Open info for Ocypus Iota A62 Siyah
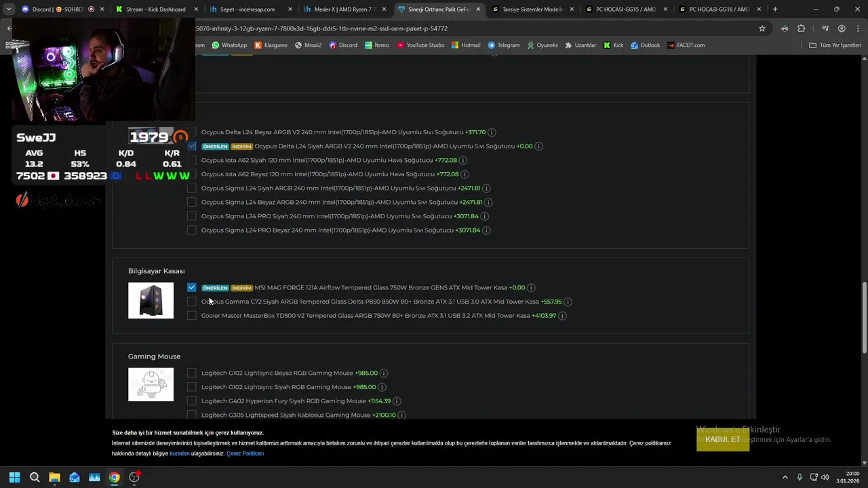 click(463, 161)
